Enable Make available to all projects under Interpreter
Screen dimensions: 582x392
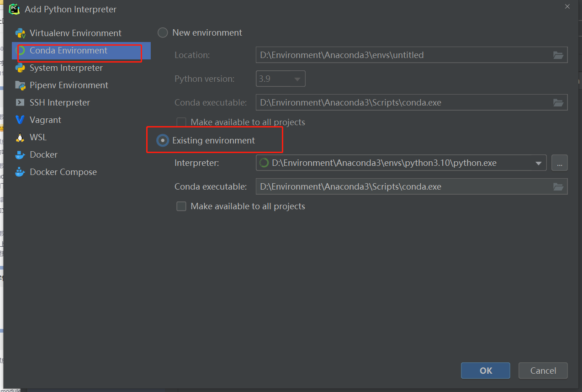181,207
